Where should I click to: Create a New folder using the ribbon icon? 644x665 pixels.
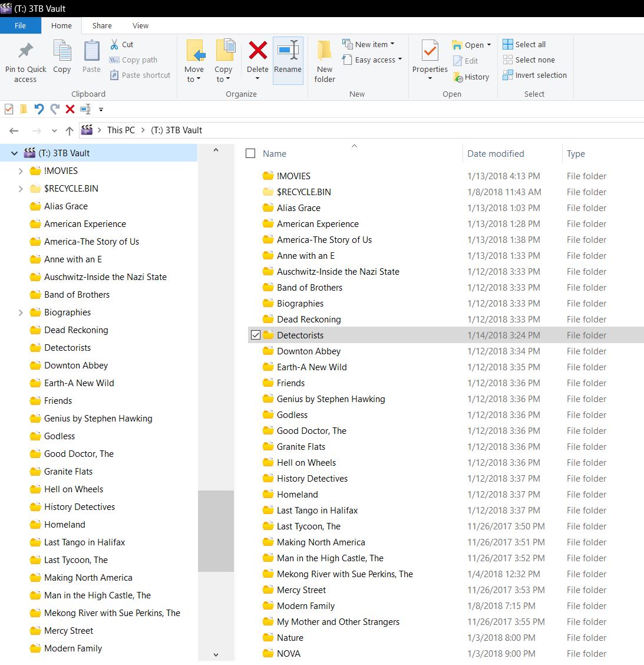(x=324, y=60)
